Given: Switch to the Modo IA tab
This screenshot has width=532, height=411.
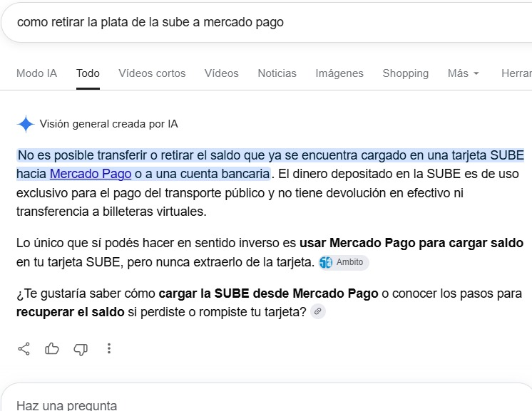Looking at the screenshot, I should pos(36,73).
